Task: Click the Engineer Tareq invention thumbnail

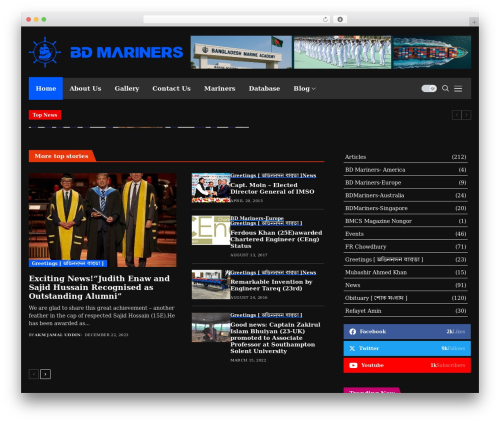Action: [211, 284]
